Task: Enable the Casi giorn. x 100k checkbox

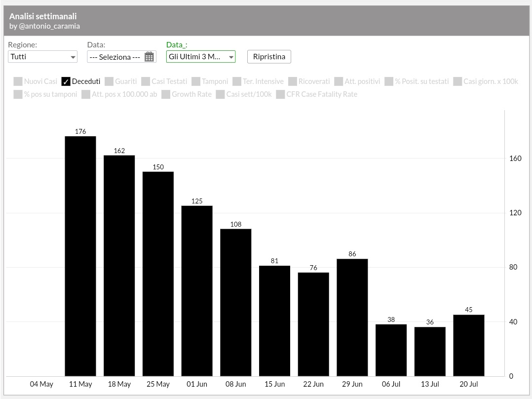Action: coord(457,81)
